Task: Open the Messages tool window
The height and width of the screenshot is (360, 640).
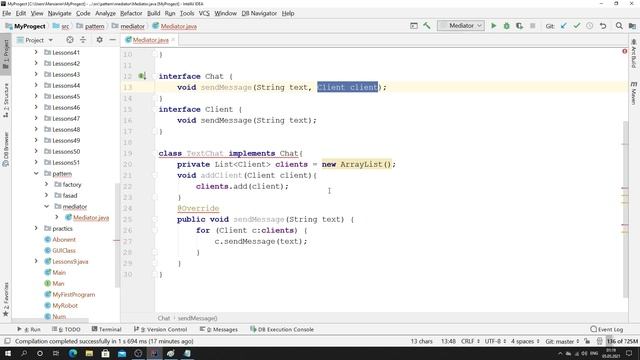Action: [219, 329]
